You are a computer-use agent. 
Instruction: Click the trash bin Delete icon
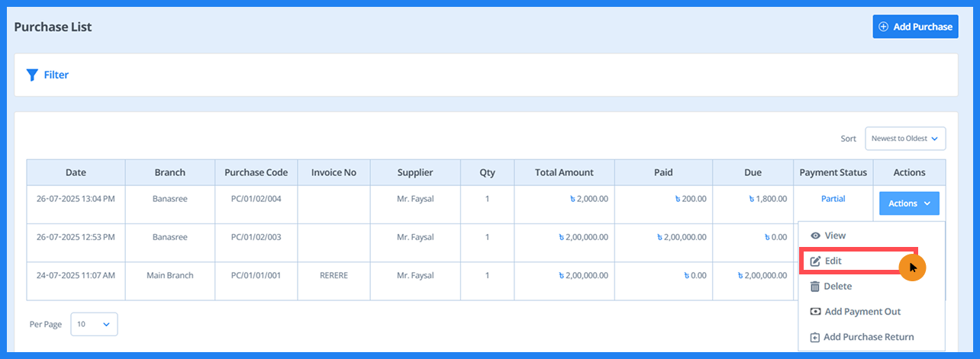click(x=815, y=287)
